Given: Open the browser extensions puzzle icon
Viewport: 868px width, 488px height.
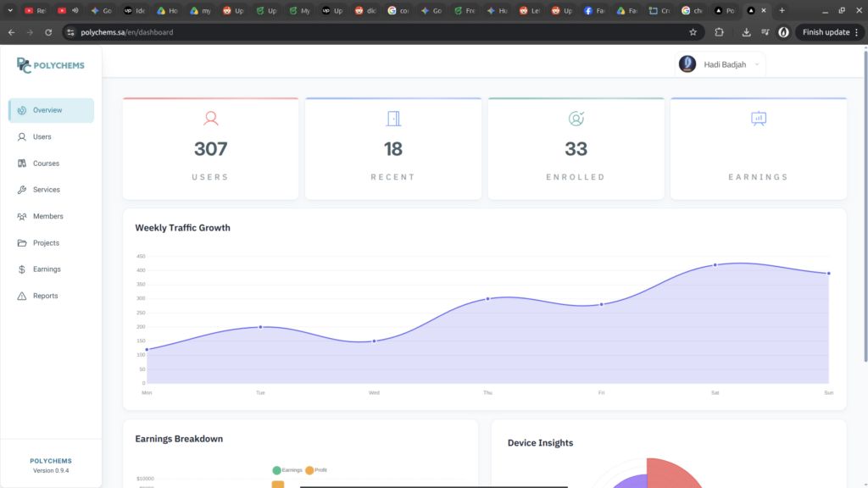Looking at the screenshot, I should tap(719, 32).
